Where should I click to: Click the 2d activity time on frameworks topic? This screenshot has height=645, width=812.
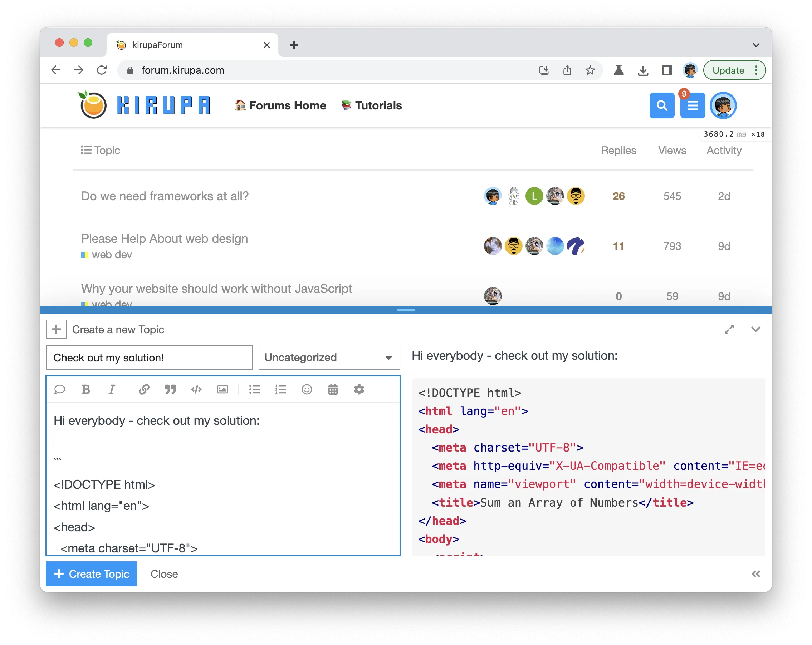[724, 196]
